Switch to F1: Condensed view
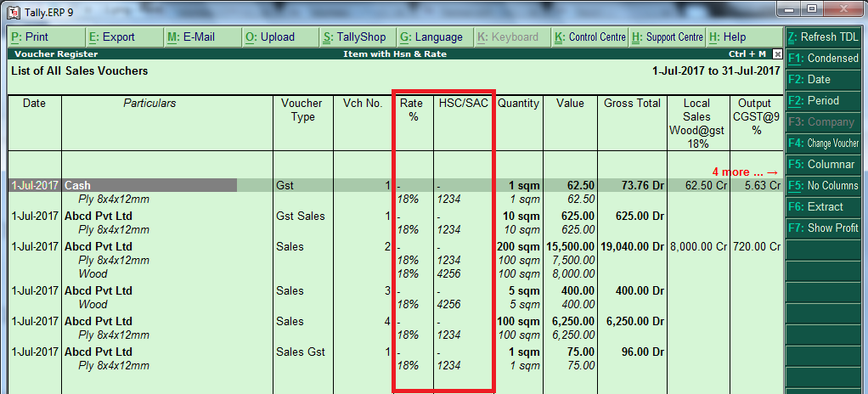Screen dimensions: 868x394 [823, 58]
